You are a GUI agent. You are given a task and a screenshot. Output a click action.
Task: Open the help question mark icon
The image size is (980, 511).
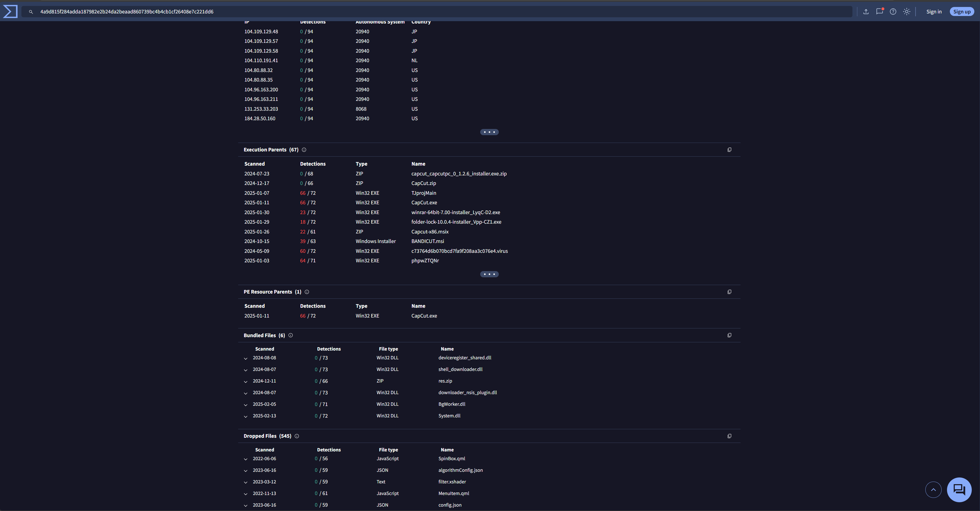point(893,11)
